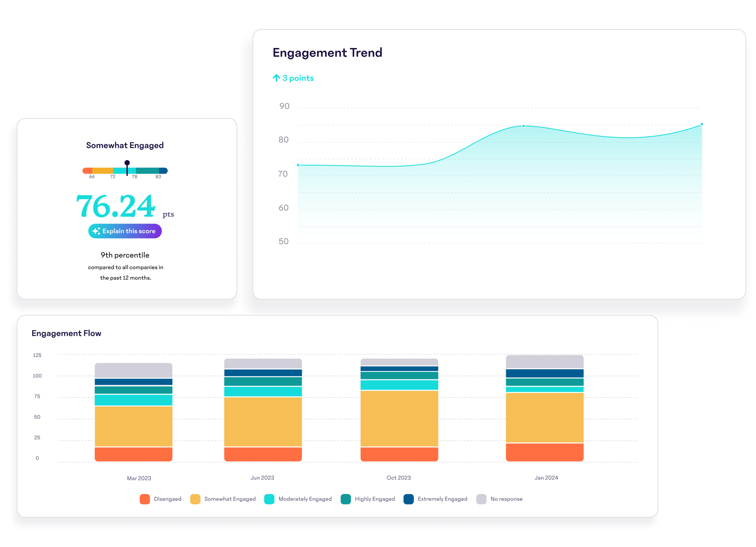Click the upward arrow beside 3 points
This screenshot has height=547, width=756.
(x=276, y=78)
